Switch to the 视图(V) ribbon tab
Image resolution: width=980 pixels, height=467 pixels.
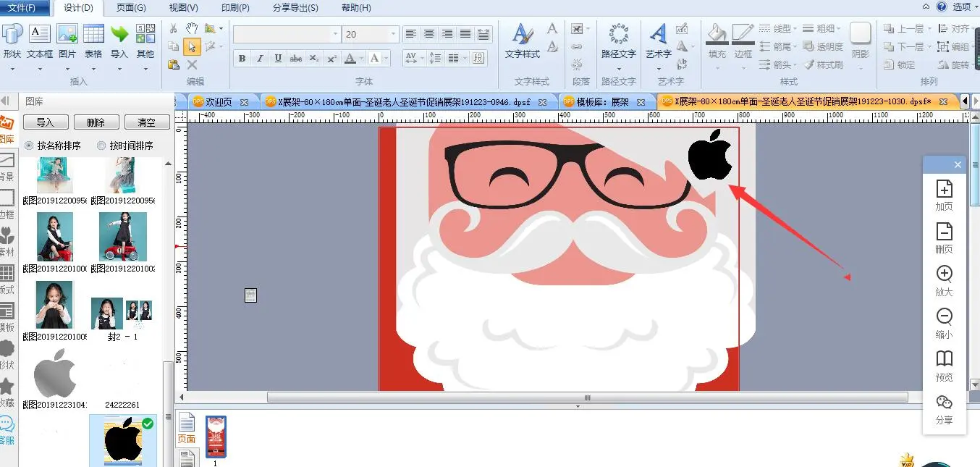coord(183,8)
